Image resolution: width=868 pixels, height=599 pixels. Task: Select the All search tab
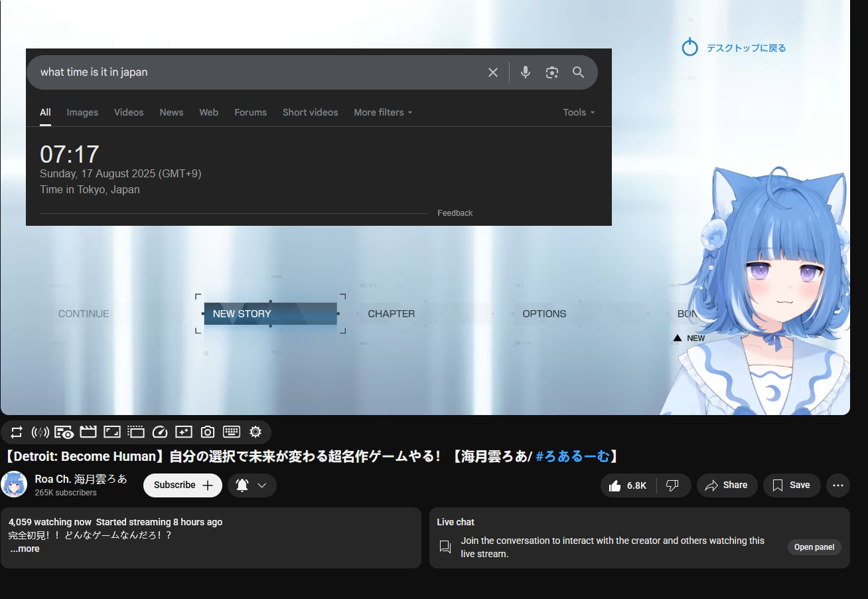[45, 112]
